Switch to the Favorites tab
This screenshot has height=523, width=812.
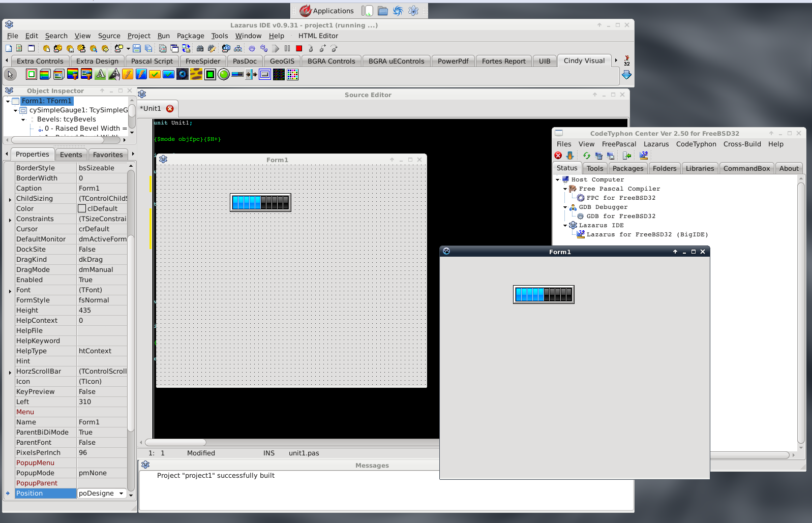(108, 155)
